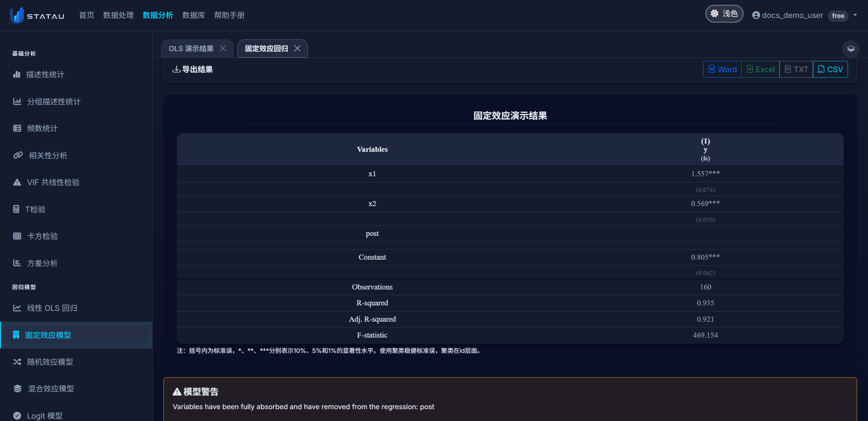Click the free plan badge
The width and height of the screenshot is (868, 421).
click(x=838, y=16)
